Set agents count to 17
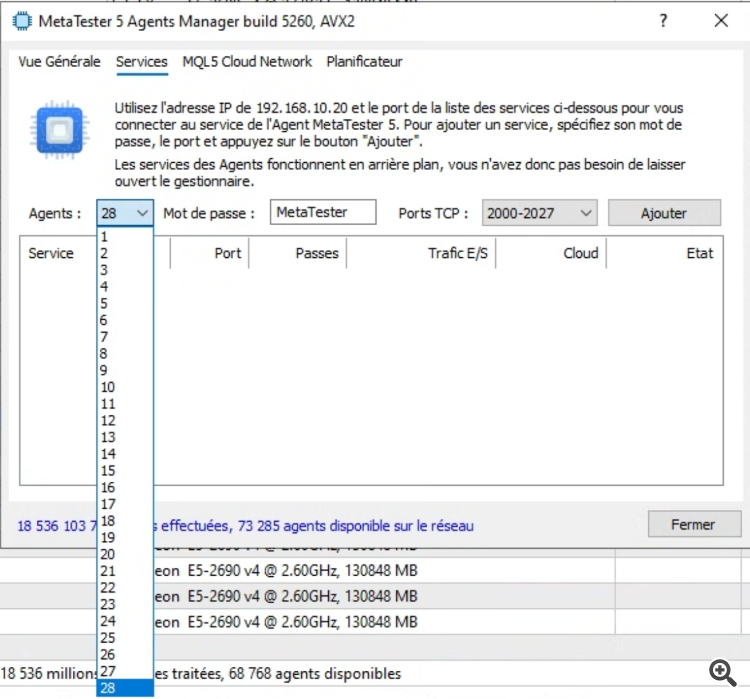The width and height of the screenshot is (750, 699). point(125,504)
